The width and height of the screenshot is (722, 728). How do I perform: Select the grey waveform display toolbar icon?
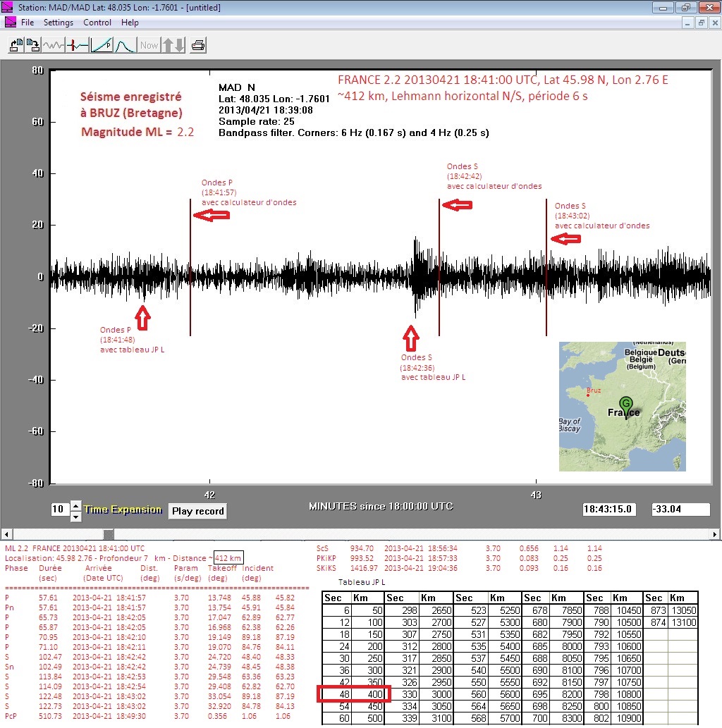coord(54,46)
